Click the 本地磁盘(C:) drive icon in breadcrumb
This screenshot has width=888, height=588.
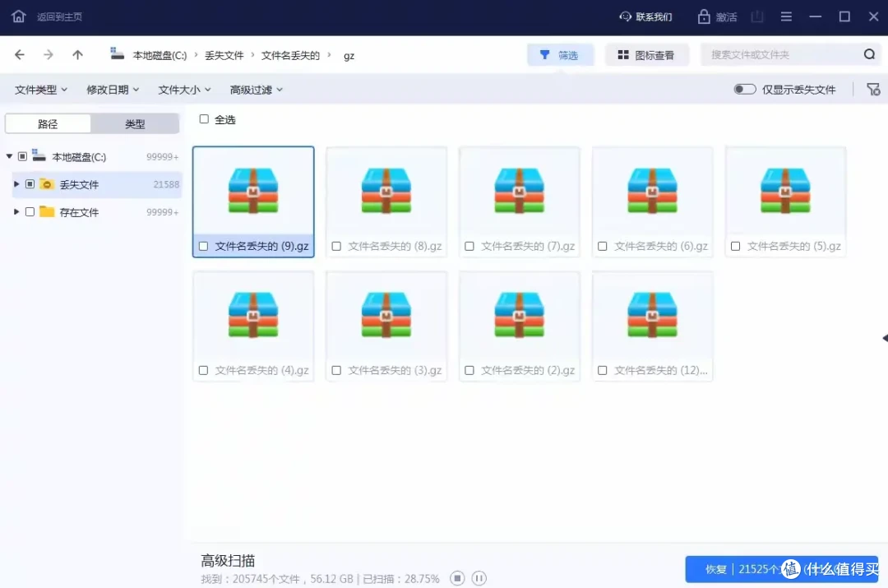tap(118, 53)
